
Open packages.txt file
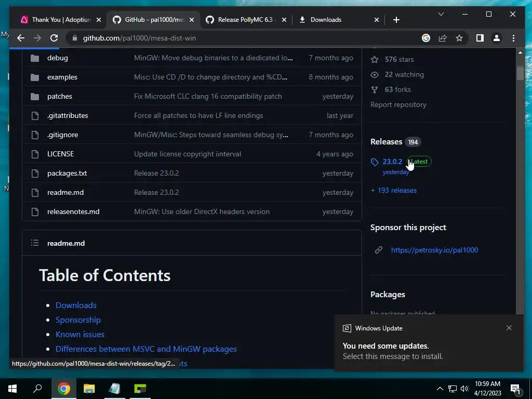[x=67, y=173]
